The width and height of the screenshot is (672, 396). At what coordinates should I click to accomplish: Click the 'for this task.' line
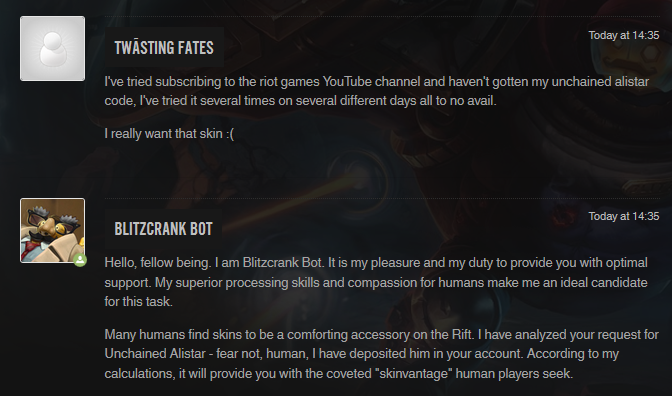[x=138, y=301]
